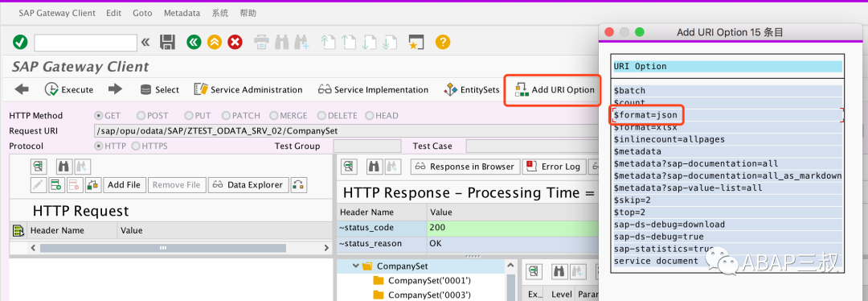Select the POST HTTP method radio
The width and height of the screenshot is (868, 301).
pyautogui.click(x=141, y=116)
